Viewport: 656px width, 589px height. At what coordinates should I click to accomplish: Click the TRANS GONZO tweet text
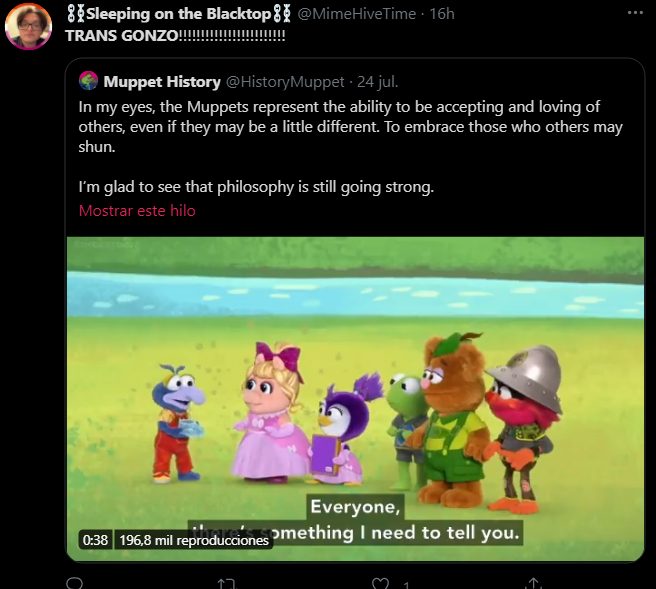[175, 35]
